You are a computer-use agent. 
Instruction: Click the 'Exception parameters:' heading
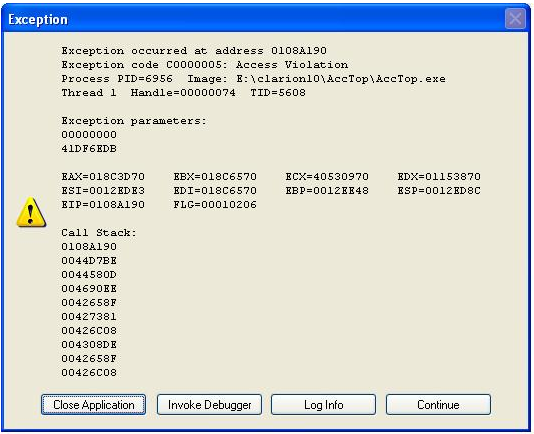click(134, 121)
